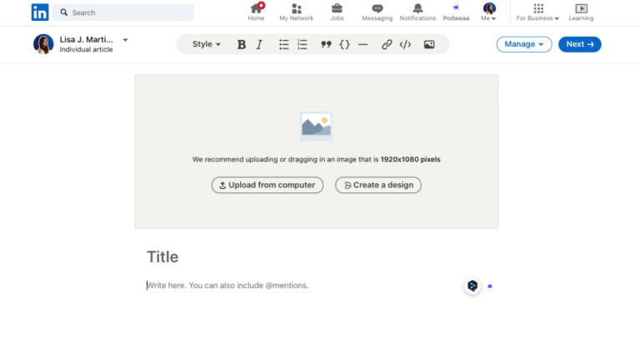Toggle italic text formatting
The width and height of the screenshot is (640, 364).
coord(259,45)
